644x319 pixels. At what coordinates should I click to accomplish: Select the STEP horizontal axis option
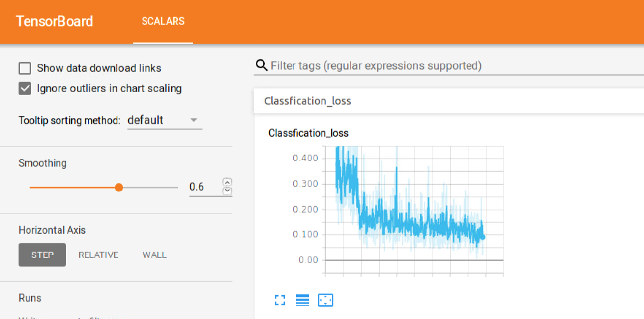pyautogui.click(x=42, y=255)
